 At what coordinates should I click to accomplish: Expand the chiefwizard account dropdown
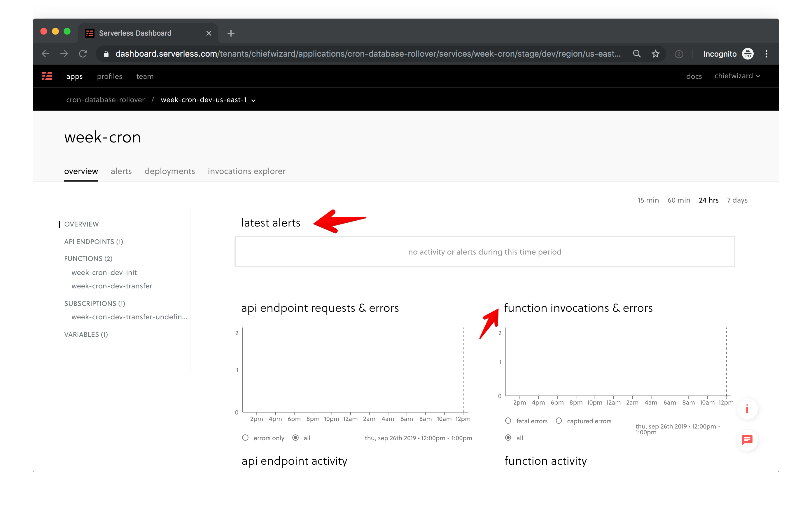tap(737, 76)
